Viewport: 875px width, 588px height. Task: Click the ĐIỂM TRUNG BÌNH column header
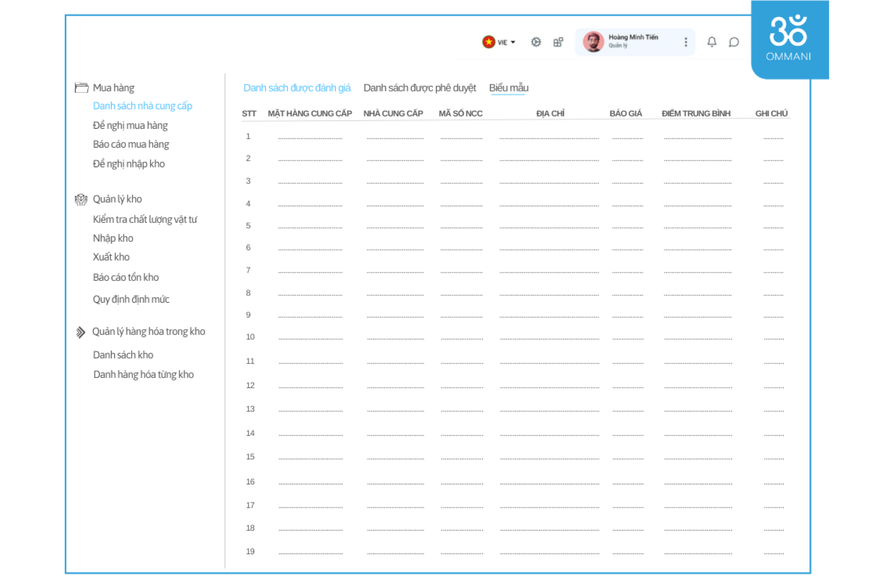pyautogui.click(x=696, y=113)
